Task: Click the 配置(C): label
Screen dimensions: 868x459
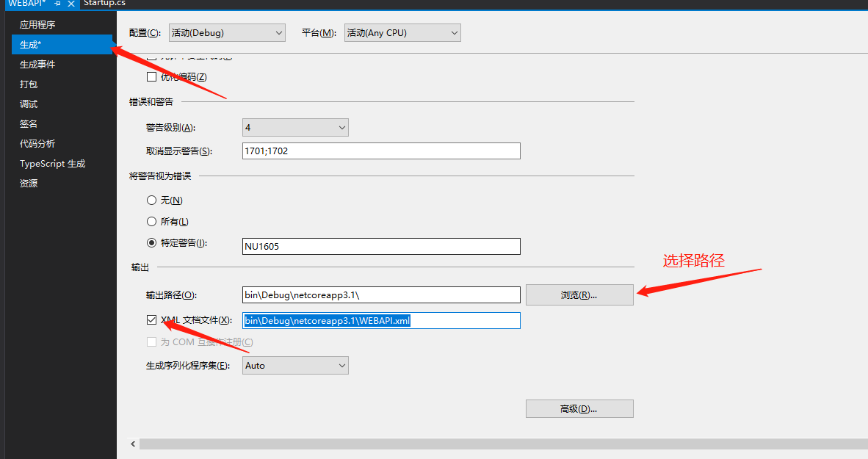Action: (x=145, y=32)
